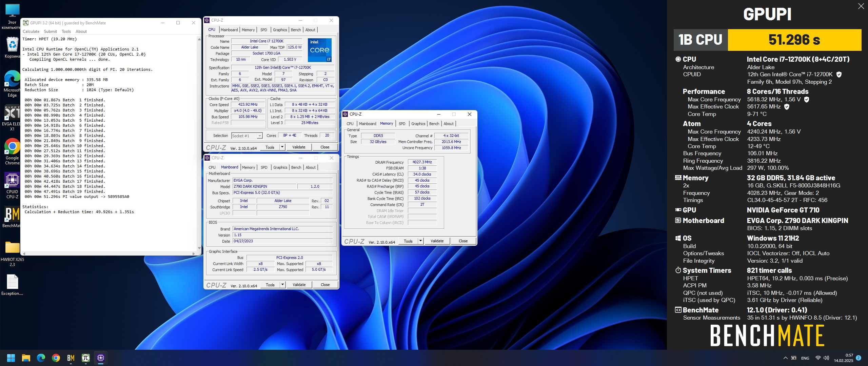Open Google Chrome desktop shortcut

12,151
